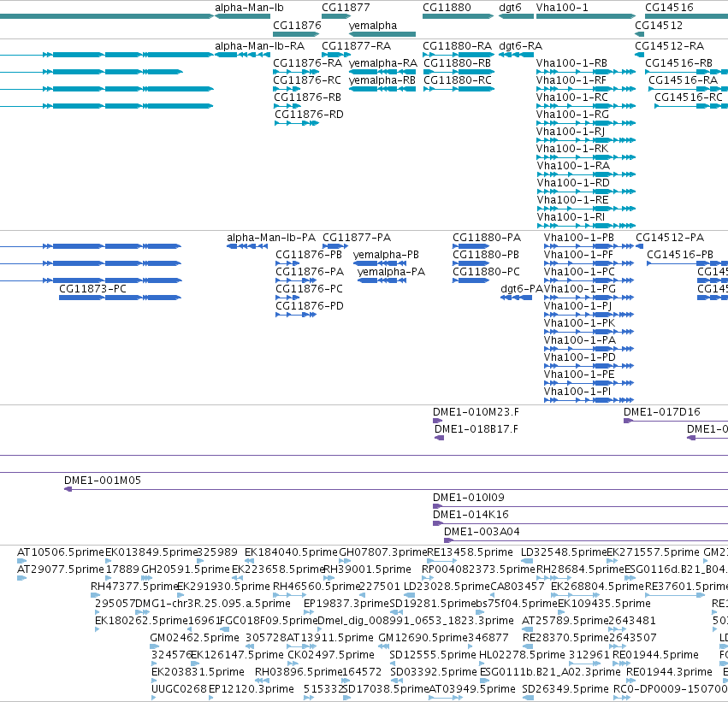The width and height of the screenshot is (728, 702).
Task: Click transcript CG11876-RC
Action: pyautogui.click(x=307, y=80)
